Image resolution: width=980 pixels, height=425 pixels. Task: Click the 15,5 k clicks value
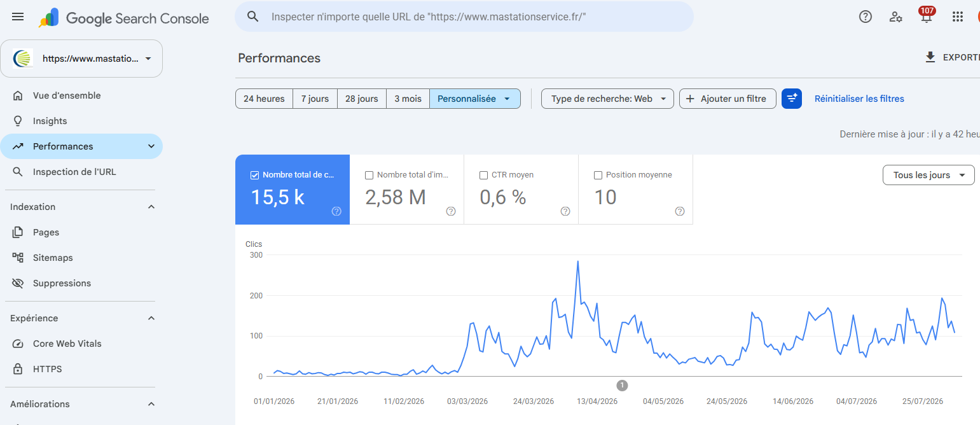[x=278, y=197]
